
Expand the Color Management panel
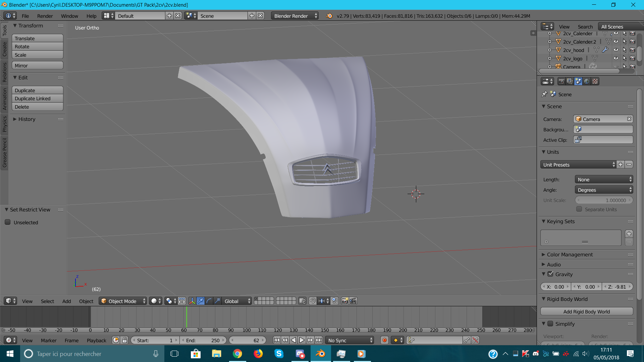click(x=570, y=255)
